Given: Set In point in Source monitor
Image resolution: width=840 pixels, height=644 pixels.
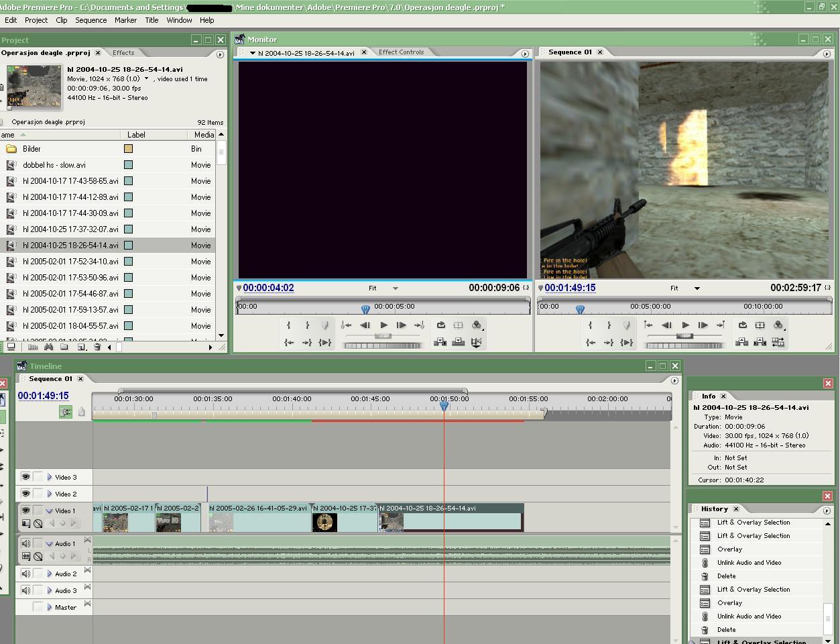Looking at the screenshot, I should (288, 325).
